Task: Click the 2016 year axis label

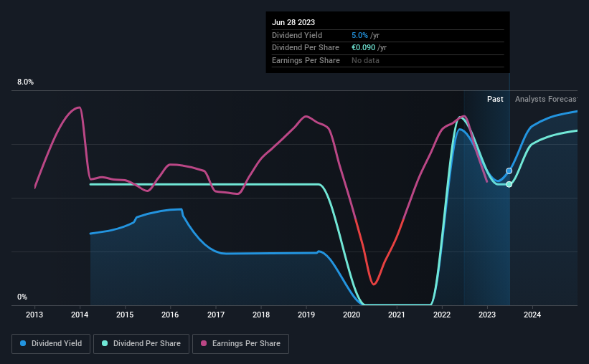Action: (x=170, y=315)
